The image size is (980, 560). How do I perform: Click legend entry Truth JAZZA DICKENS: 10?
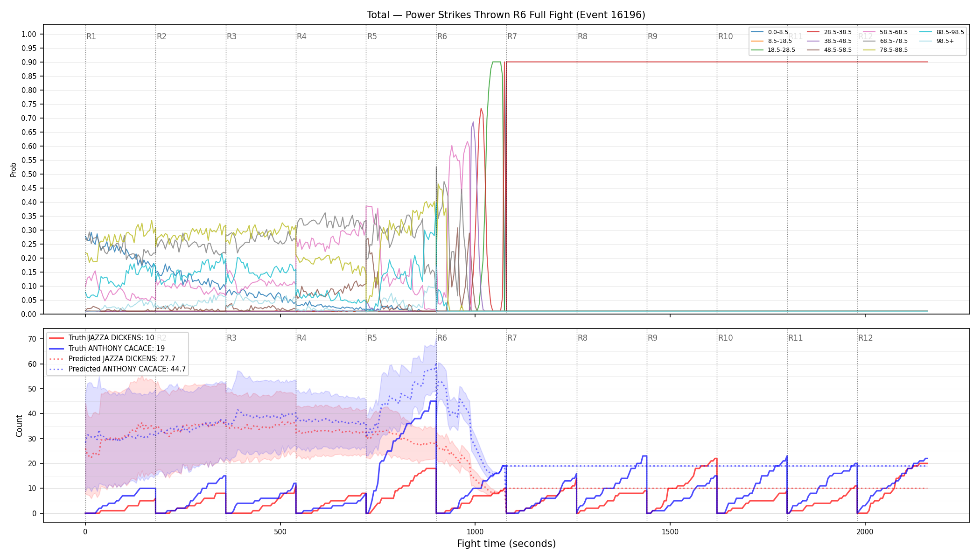(101, 338)
